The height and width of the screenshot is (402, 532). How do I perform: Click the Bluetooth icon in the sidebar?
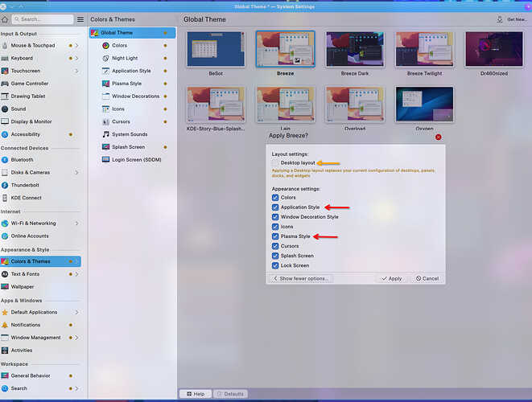5,160
